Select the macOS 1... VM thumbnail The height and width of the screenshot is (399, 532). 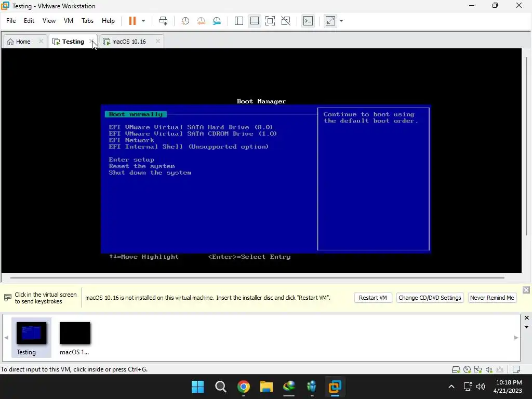75,338
